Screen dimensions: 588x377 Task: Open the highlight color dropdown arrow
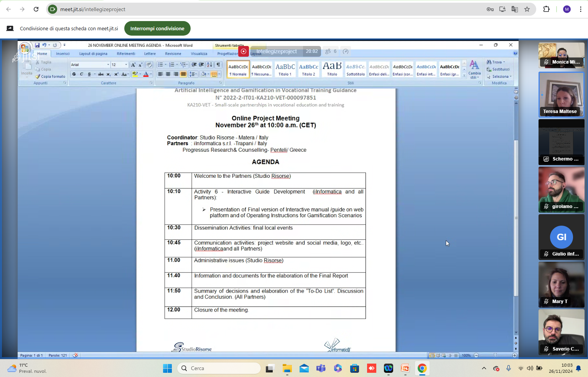(140, 74)
